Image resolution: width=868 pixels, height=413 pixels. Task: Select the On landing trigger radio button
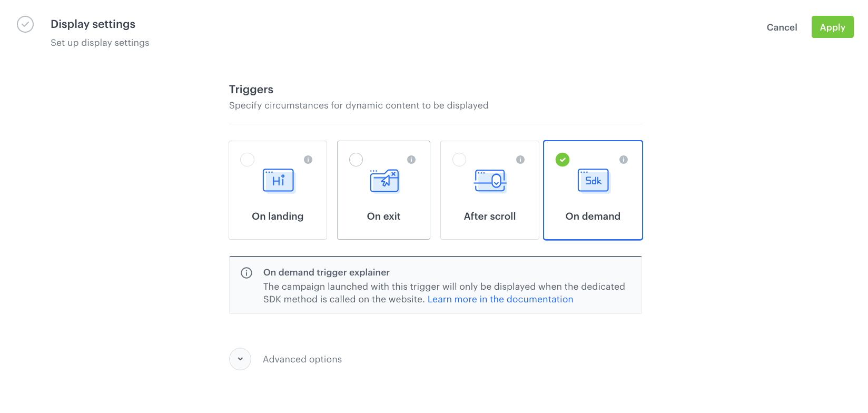point(247,159)
